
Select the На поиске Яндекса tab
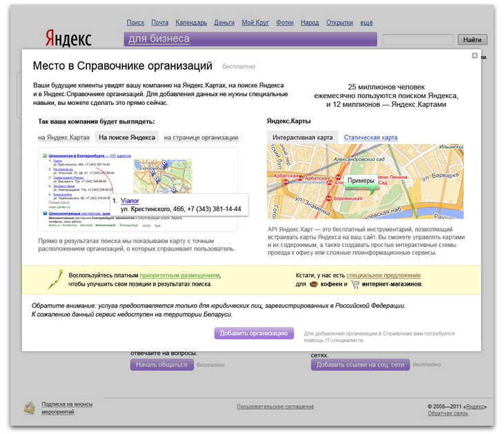[126, 137]
